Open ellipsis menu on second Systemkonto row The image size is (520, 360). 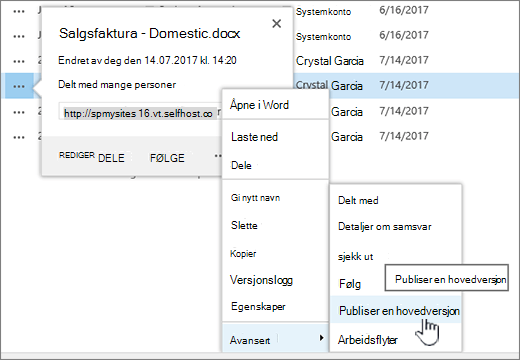pyautogui.click(x=19, y=36)
